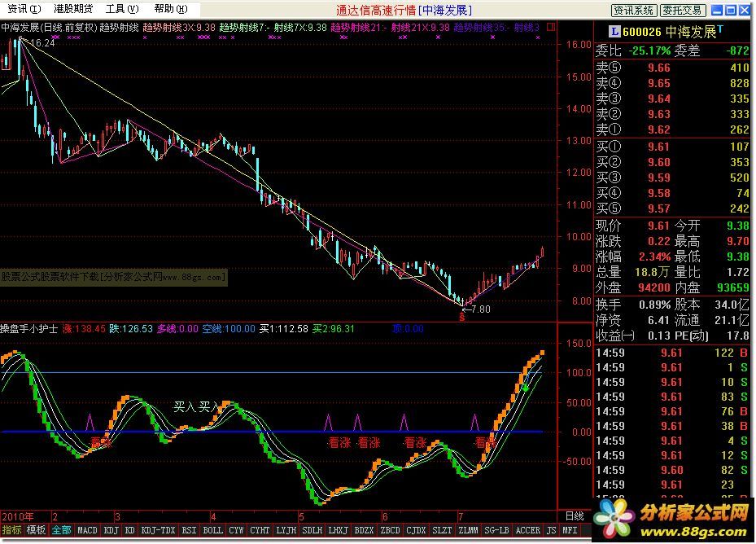Switch to the KD indicator tab
Image resolution: width=756 pixels, height=544 pixels.
pyautogui.click(x=129, y=530)
